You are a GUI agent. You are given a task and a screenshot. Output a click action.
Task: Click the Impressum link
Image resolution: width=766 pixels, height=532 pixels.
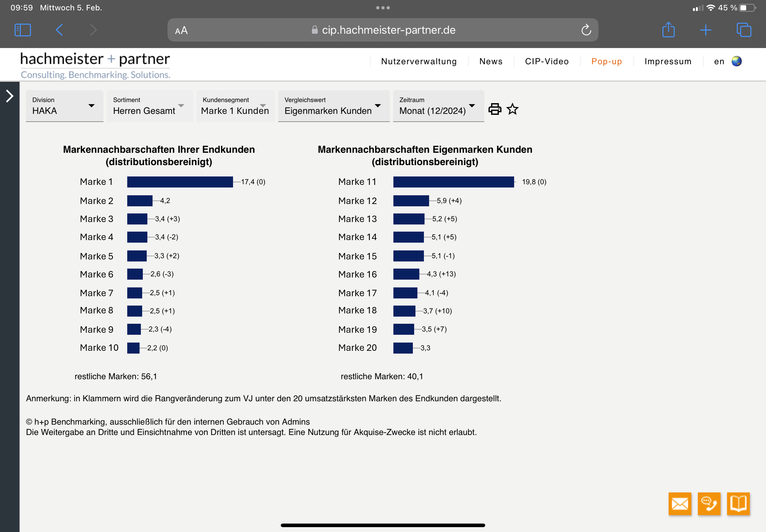pyautogui.click(x=668, y=61)
